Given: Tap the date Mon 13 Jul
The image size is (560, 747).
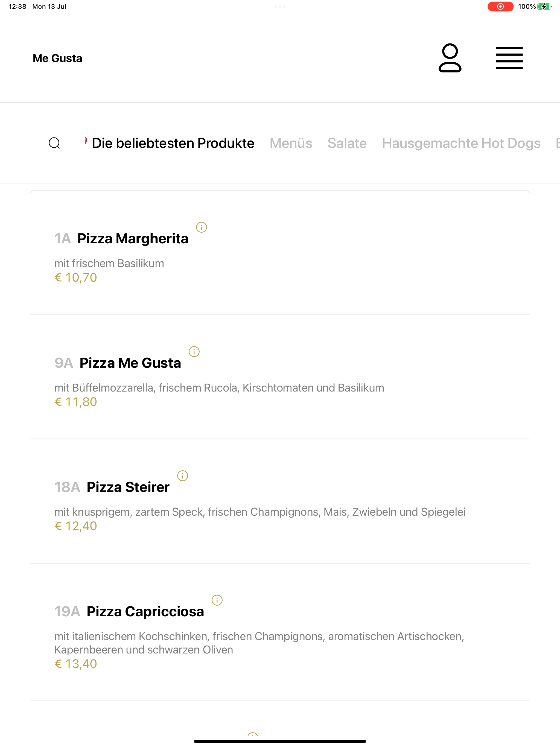Looking at the screenshot, I should pos(49,6).
